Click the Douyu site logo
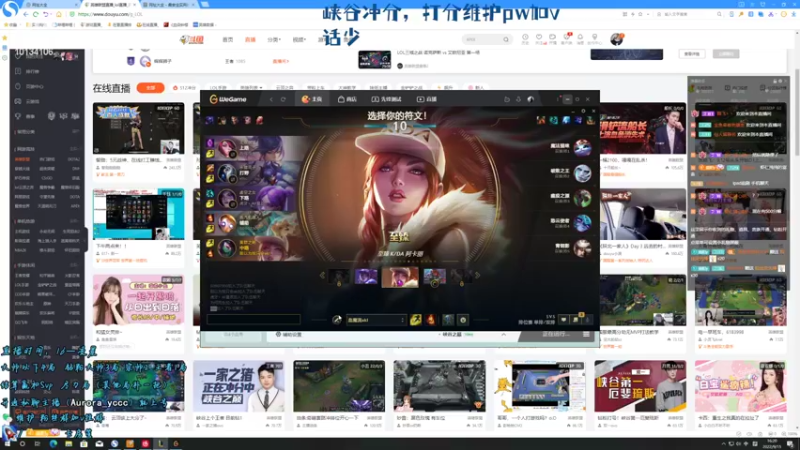This screenshot has height=450, width=800. [192, 39]
